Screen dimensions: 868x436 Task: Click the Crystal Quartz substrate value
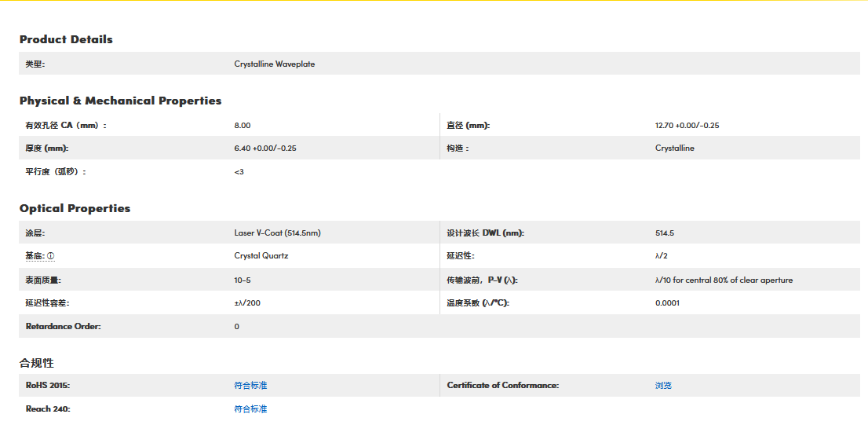[x=261, y=256]
